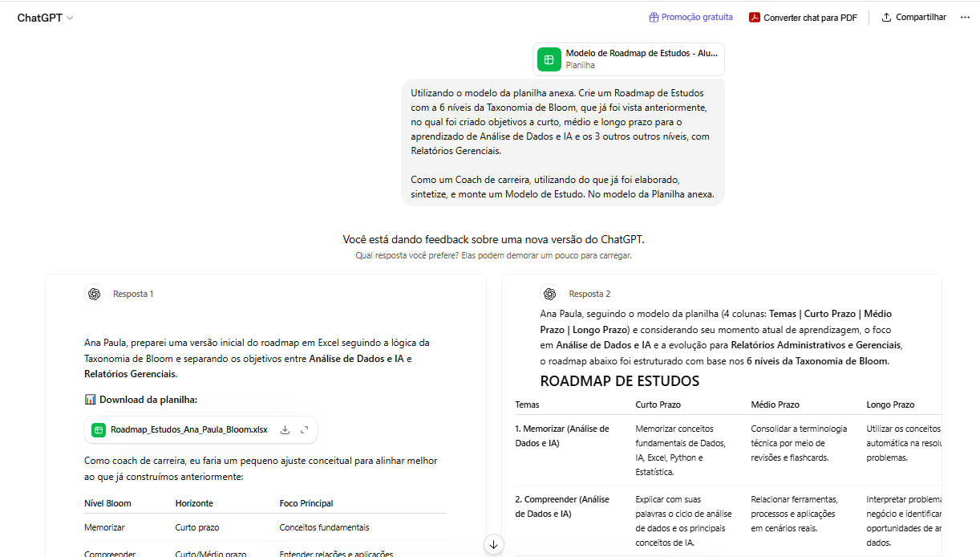Click the Longo Prazo column header
980x557 pixels.
click(890, 405)
